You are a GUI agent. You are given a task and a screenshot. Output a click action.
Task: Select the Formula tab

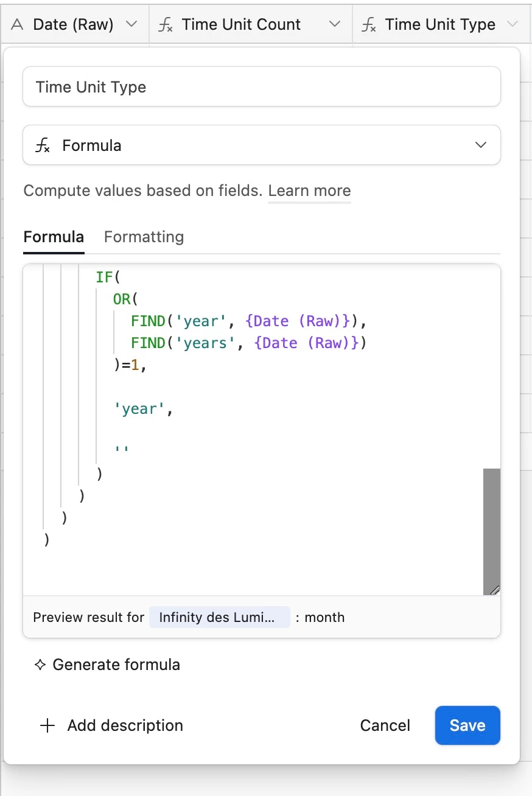(54, 237)
